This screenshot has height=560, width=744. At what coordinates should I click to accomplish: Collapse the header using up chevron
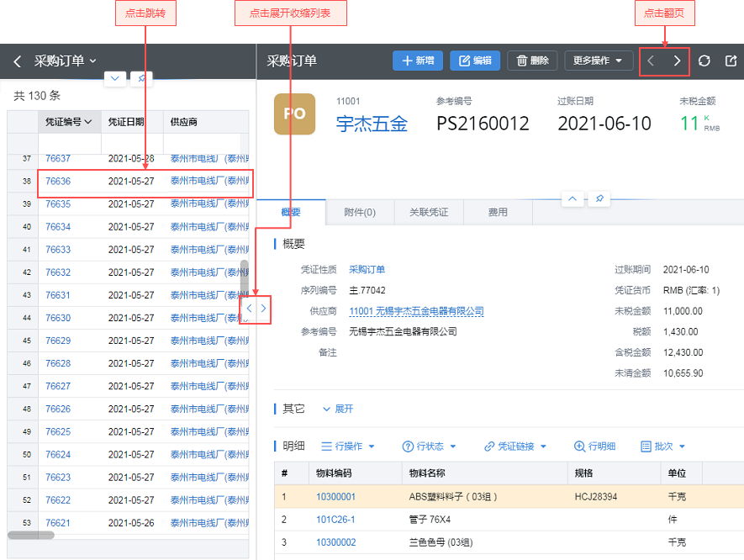[x=573, y=198]
